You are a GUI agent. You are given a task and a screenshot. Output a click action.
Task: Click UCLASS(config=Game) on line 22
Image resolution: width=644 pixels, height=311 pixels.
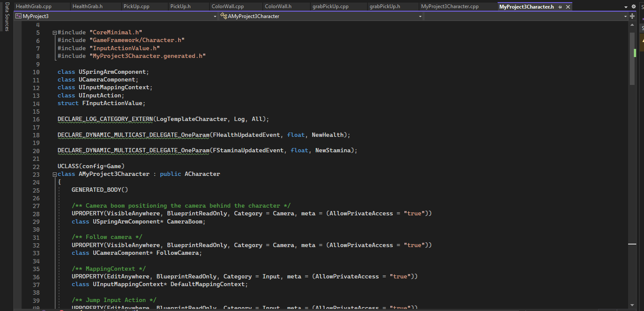[x=91, y=166]
